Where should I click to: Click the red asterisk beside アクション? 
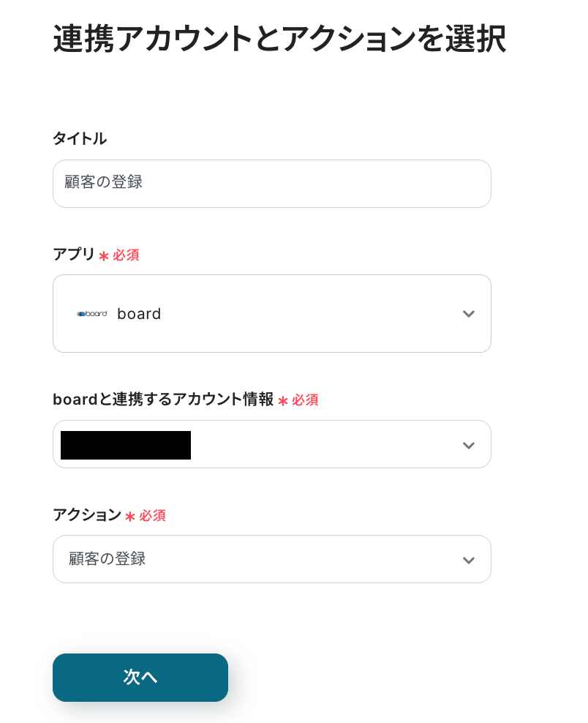(130, 517)
